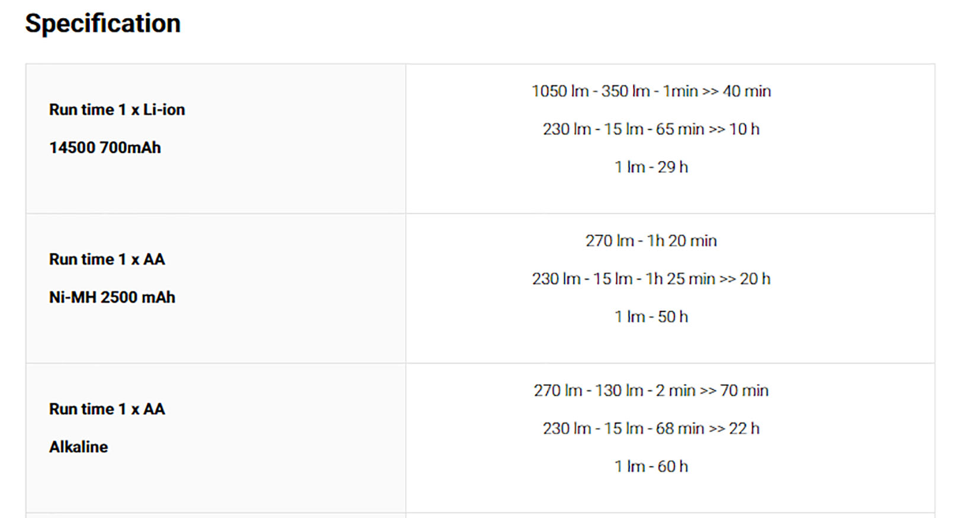The height and width of the screenshot is (518, 980).
Task: Click the 1 lm - 29 h entry
Action: 651,167
